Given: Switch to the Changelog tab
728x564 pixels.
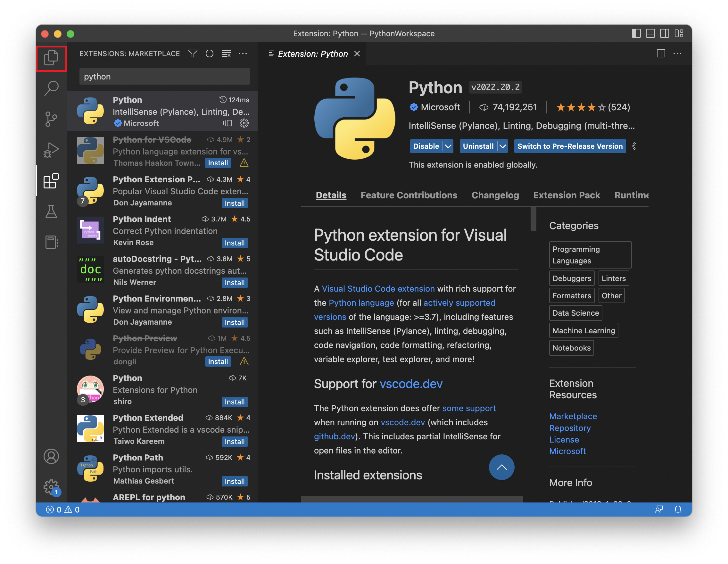Looking at the screenshot, I should point(495,195).
